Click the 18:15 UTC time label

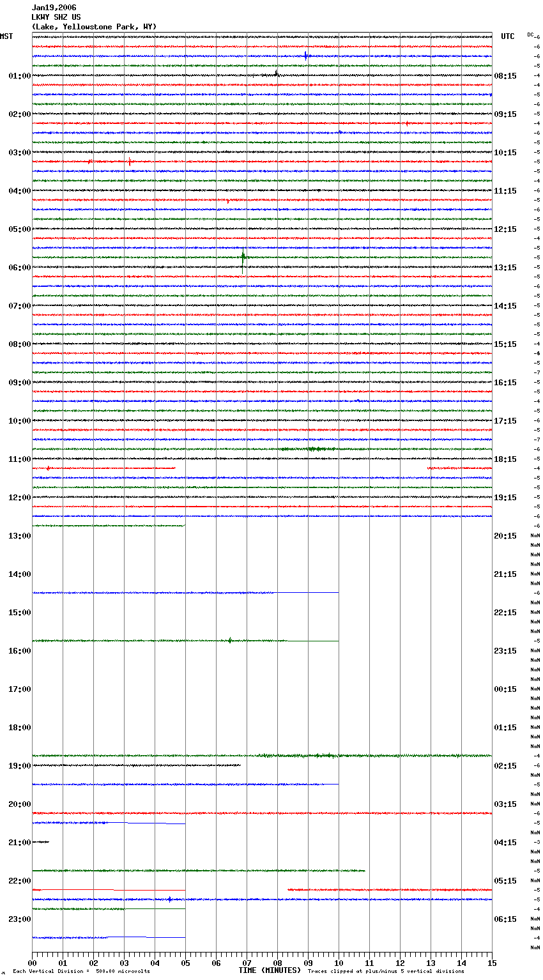505,459
